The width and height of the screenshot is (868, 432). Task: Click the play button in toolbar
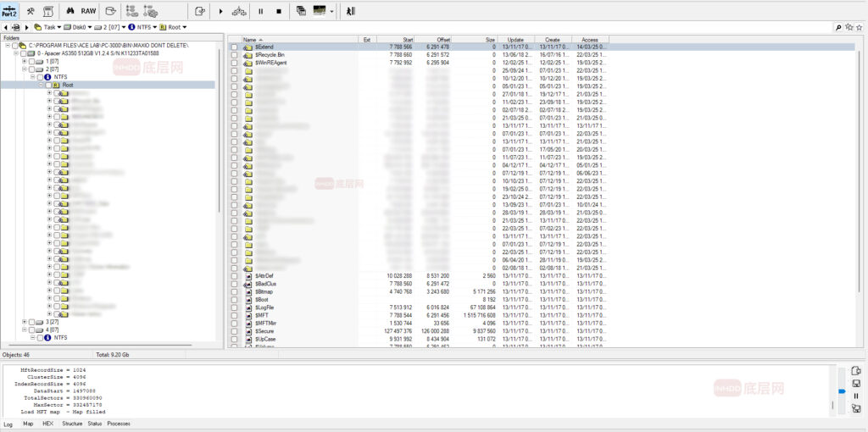(221, 11)
